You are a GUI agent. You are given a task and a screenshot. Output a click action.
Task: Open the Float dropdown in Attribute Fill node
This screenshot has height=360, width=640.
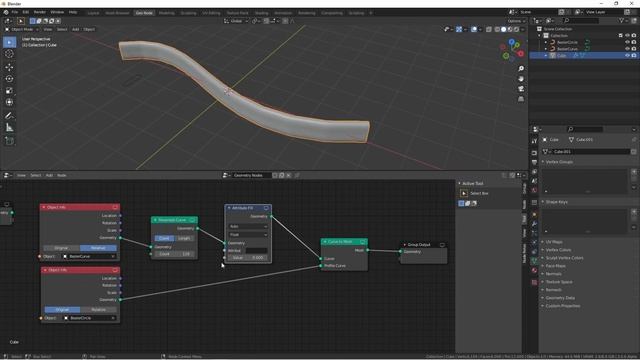[x=248, y=235]
